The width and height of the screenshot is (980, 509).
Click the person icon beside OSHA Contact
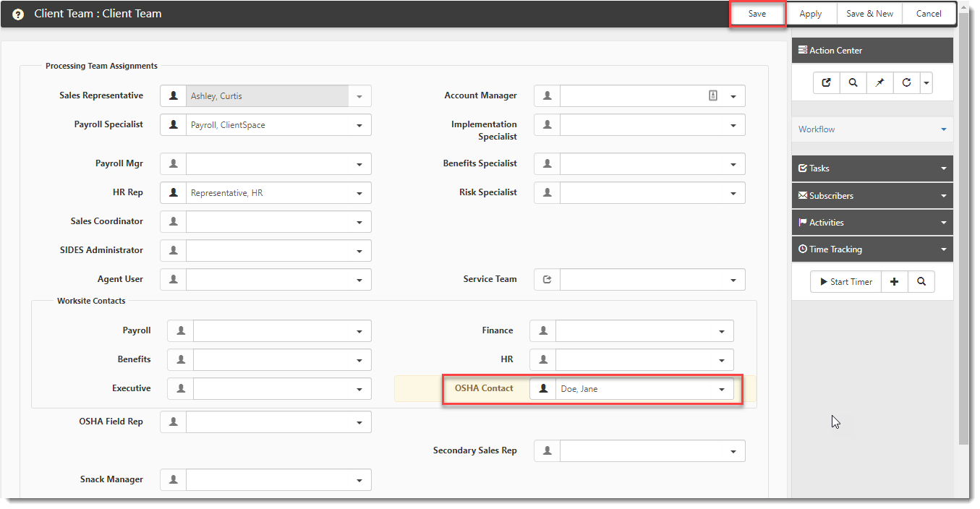(x=543, y=389)
